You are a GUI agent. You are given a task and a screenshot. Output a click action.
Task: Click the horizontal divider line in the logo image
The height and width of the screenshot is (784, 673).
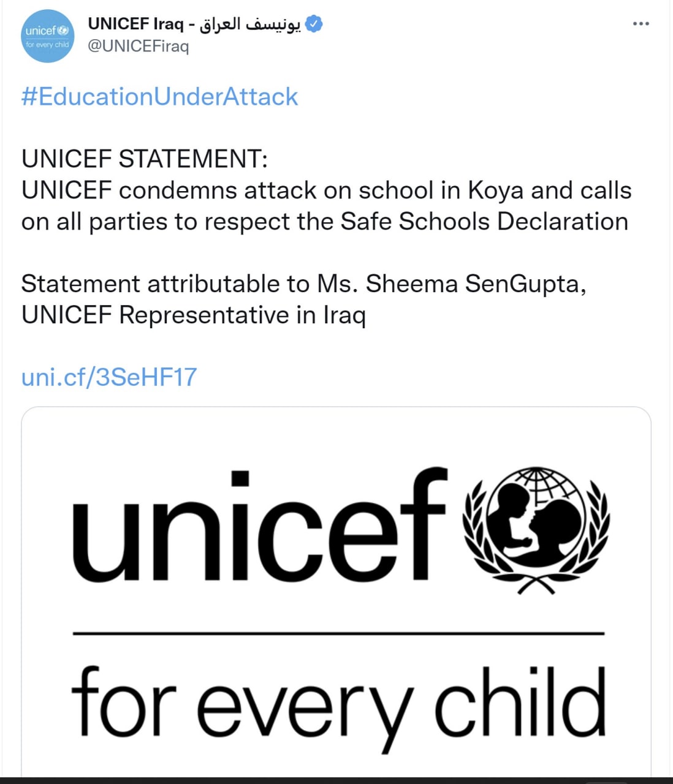point(338,633)
